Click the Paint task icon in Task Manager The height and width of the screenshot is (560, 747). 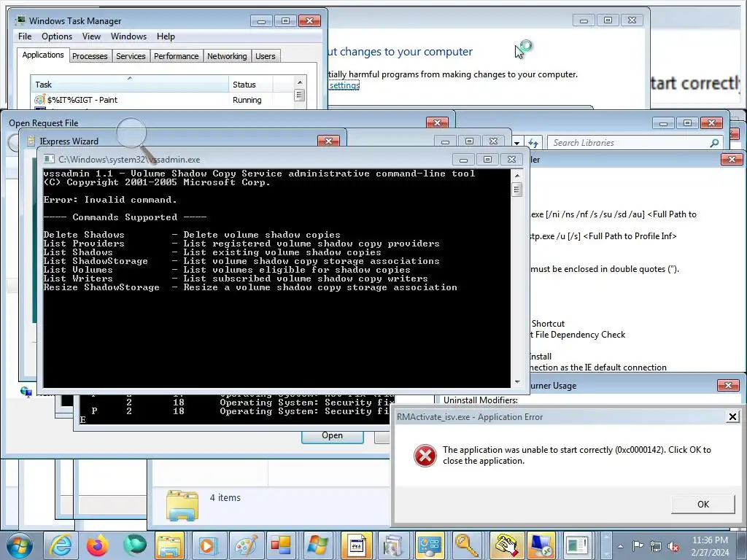[39, 99]
